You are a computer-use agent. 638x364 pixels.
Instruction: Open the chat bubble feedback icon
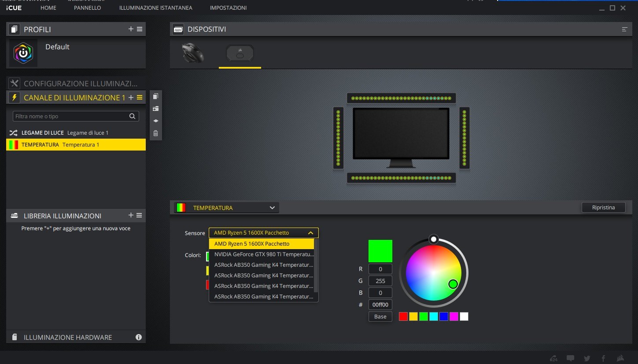point(570,358)
